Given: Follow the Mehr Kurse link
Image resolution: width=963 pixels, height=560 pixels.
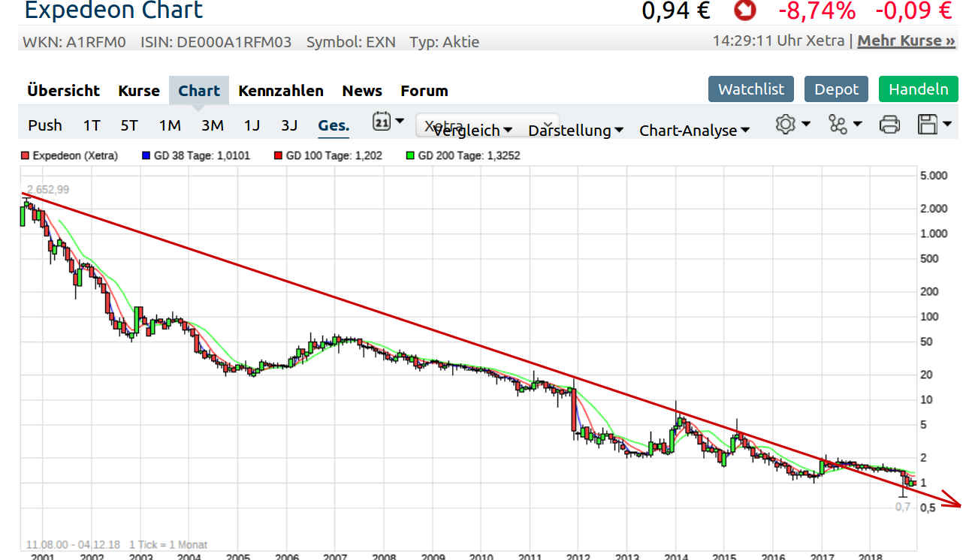Looking at the screenshot, I should click(905, 41).
